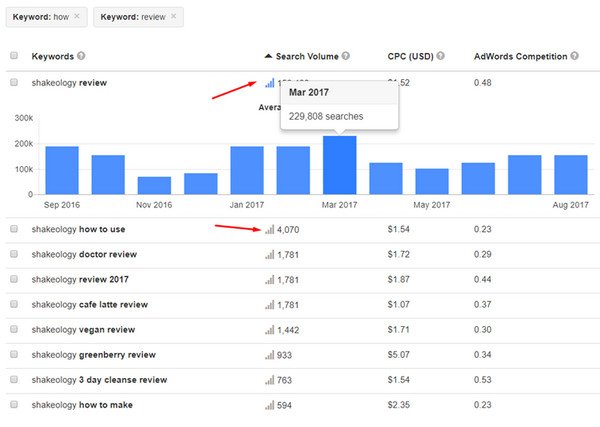
Task: Open help icon next to Keywords header
Action: pos(81,56)
